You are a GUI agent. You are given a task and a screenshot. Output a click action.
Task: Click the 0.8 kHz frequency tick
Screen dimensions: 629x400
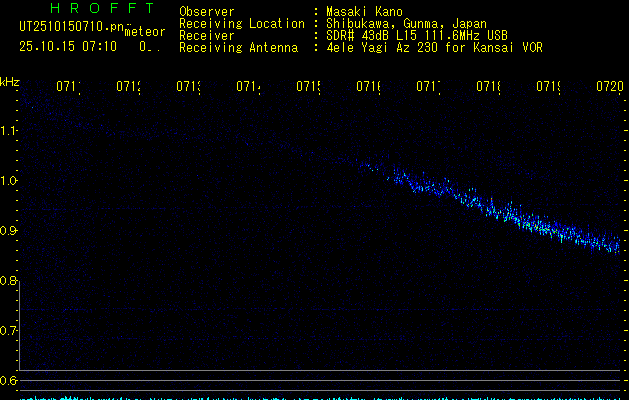click(x=9, y=281)
